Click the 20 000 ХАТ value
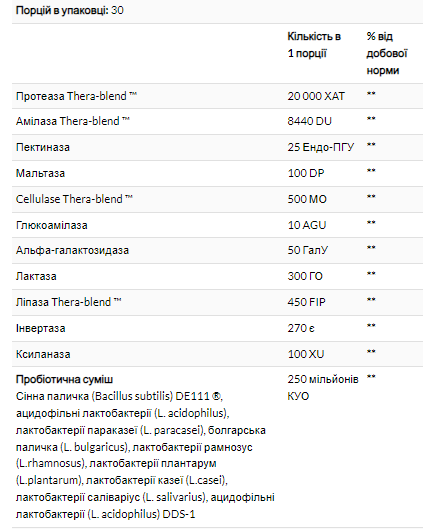The image size is (426, 529). [x=316, y=96]
